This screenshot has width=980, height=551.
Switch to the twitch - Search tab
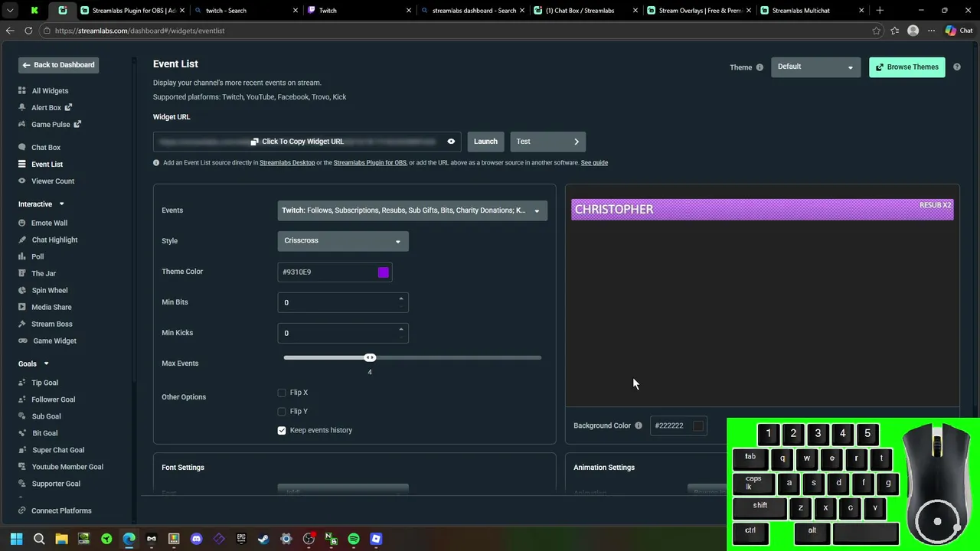tap(245, 11)
